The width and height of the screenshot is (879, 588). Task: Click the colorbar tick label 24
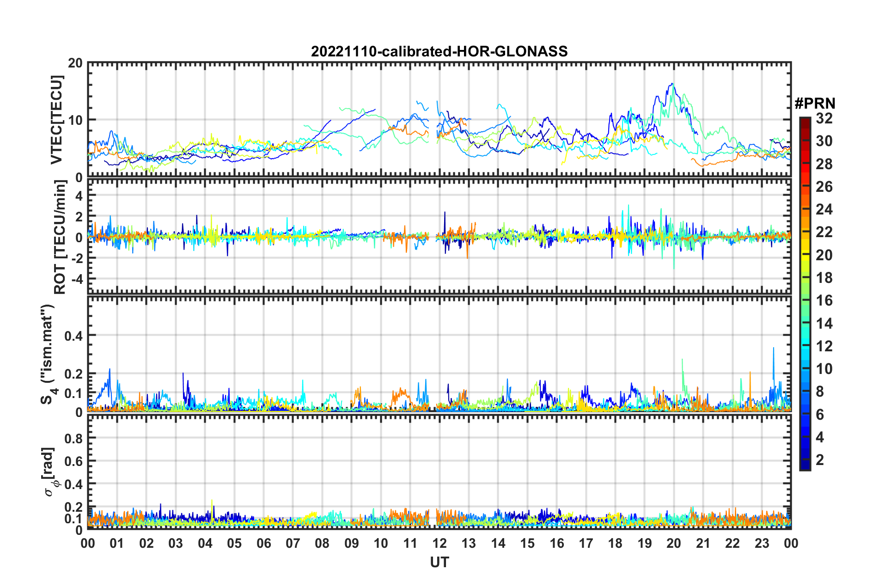(824, 209)
